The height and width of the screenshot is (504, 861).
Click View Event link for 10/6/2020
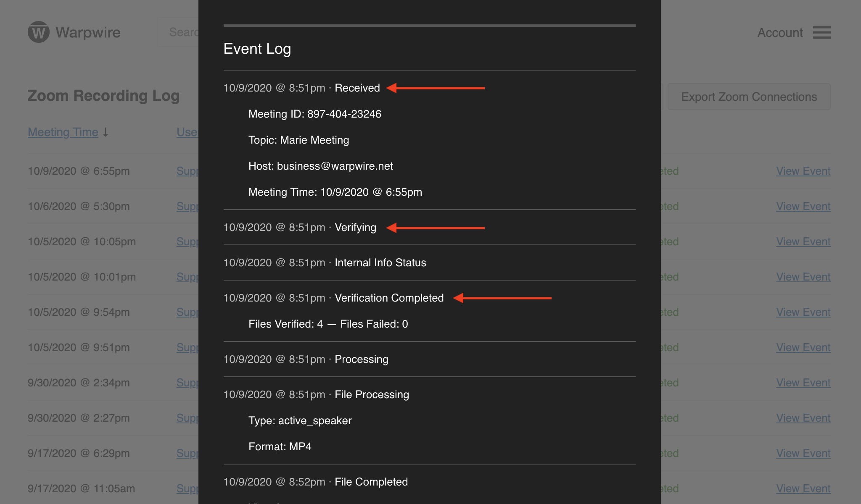(x=803, y=205)
